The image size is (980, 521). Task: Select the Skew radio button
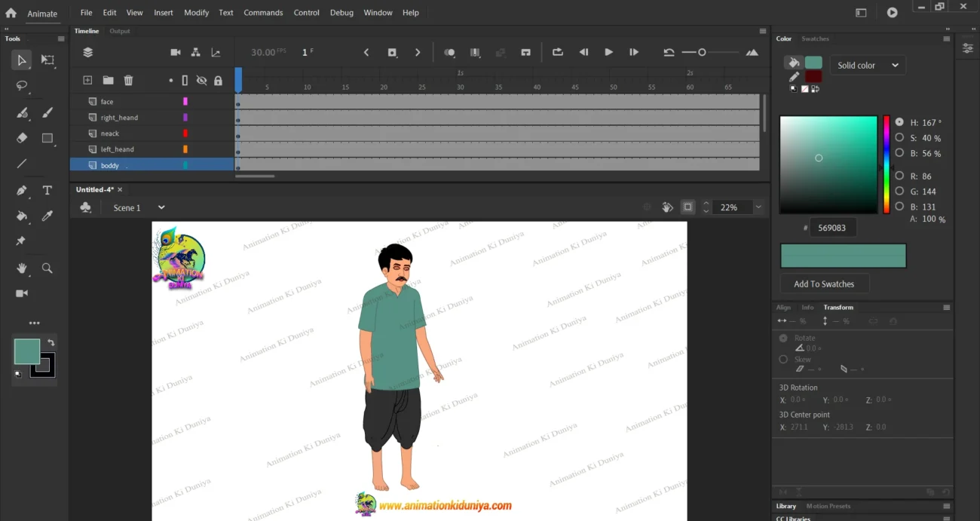coord(783,360)
